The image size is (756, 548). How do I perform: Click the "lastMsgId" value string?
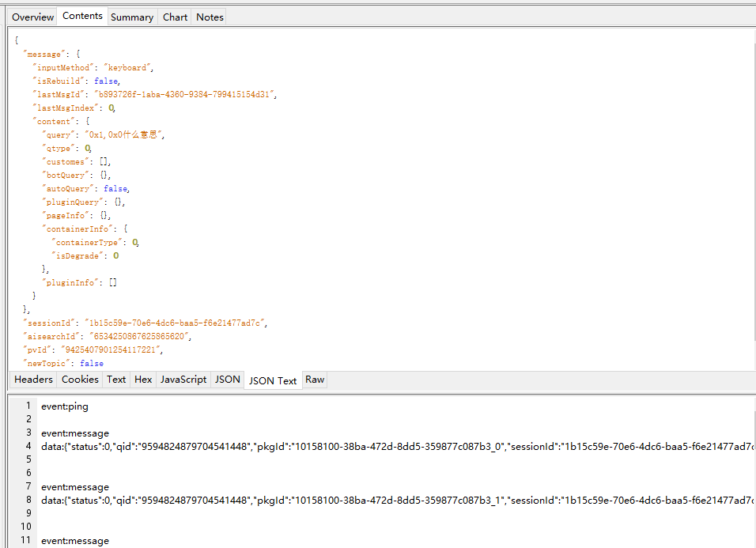click(185, 94)
